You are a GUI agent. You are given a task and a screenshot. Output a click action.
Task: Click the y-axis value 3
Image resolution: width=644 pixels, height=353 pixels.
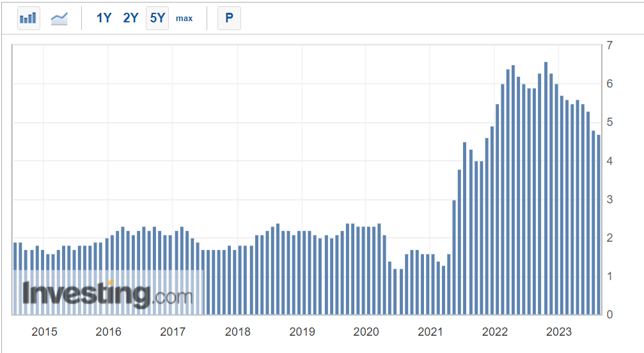(609, 200)
